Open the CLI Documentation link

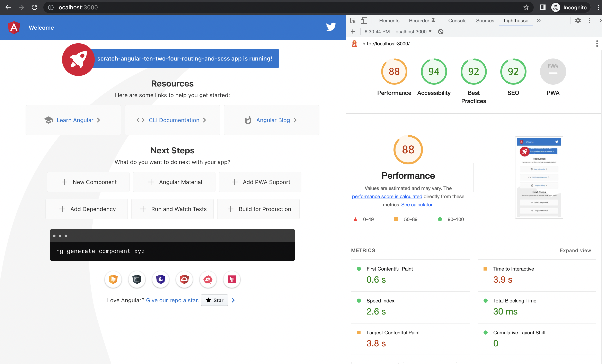(174, 120)
